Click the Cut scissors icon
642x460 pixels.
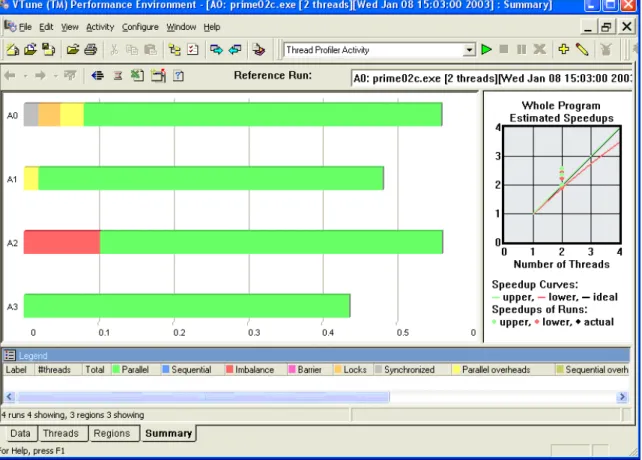pyautogui.click(x=114, y=50)
